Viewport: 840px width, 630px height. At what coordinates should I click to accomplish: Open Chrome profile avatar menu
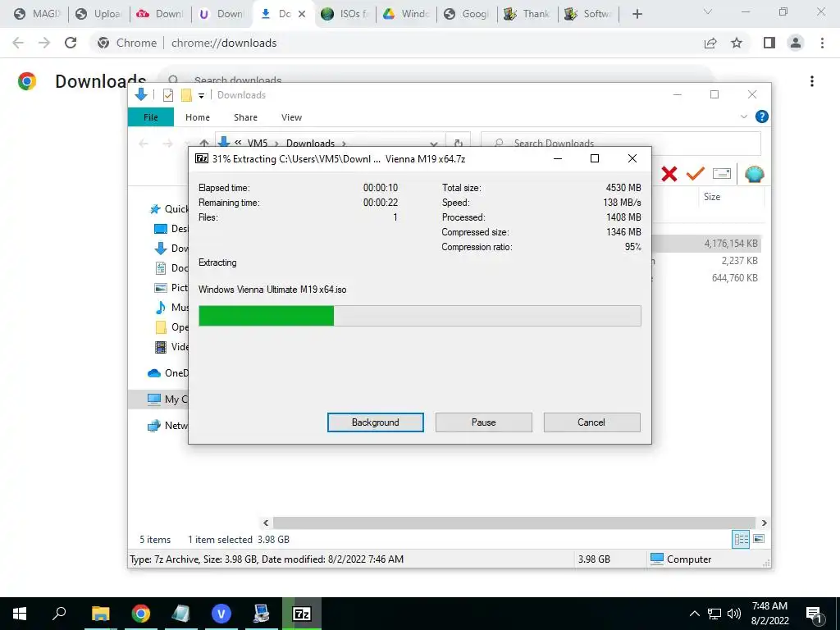796,43
